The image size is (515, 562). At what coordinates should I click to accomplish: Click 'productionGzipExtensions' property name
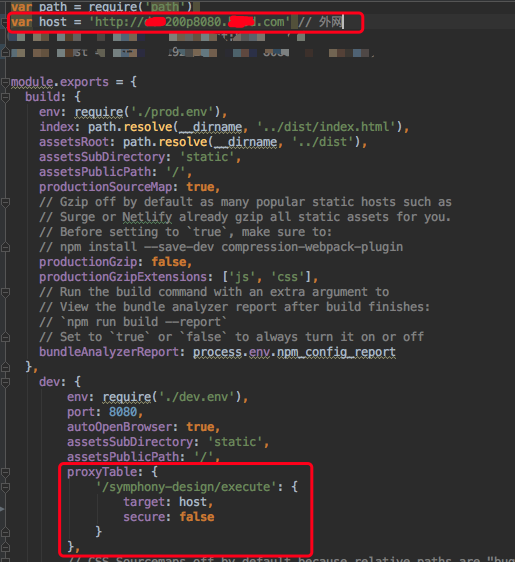(123, 277)
